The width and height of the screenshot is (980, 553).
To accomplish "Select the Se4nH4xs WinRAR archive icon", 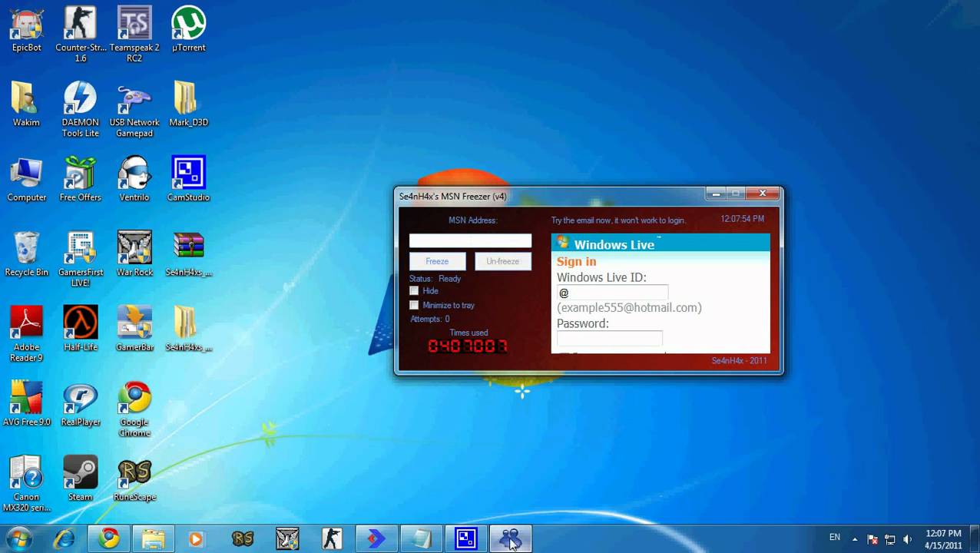I will [x=188, y=254].
